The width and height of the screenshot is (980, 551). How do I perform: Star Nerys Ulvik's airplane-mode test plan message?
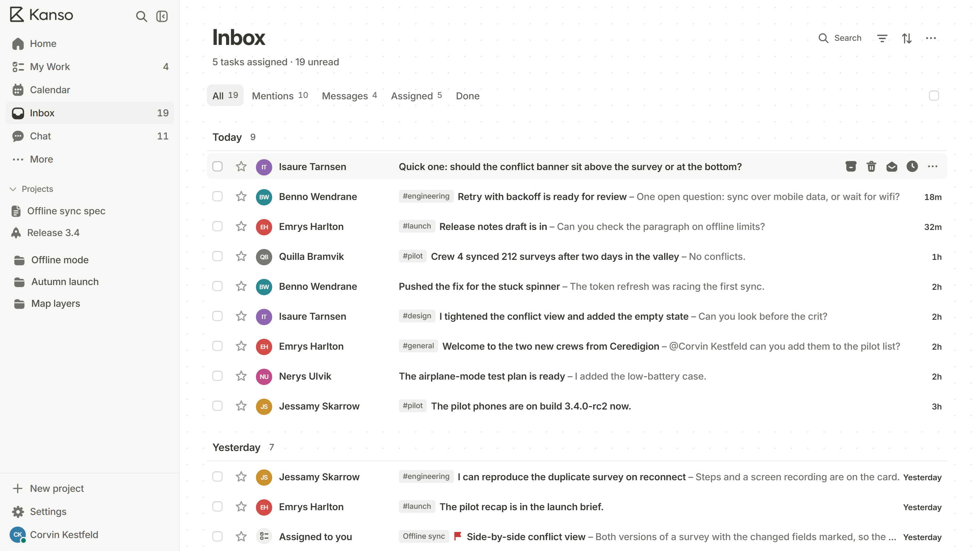coord(241,376)
